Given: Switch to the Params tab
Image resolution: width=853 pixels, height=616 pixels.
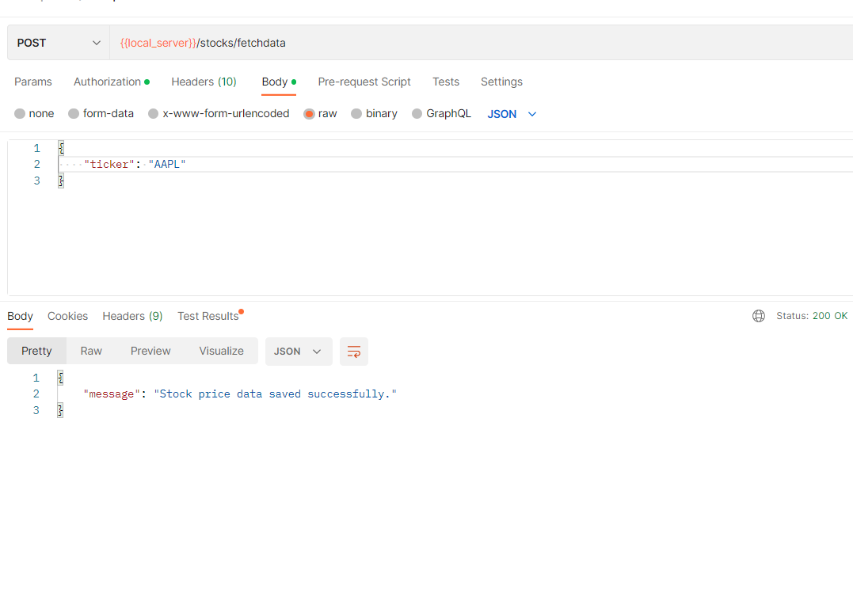Looking at the screenshot, I should 33,82.
